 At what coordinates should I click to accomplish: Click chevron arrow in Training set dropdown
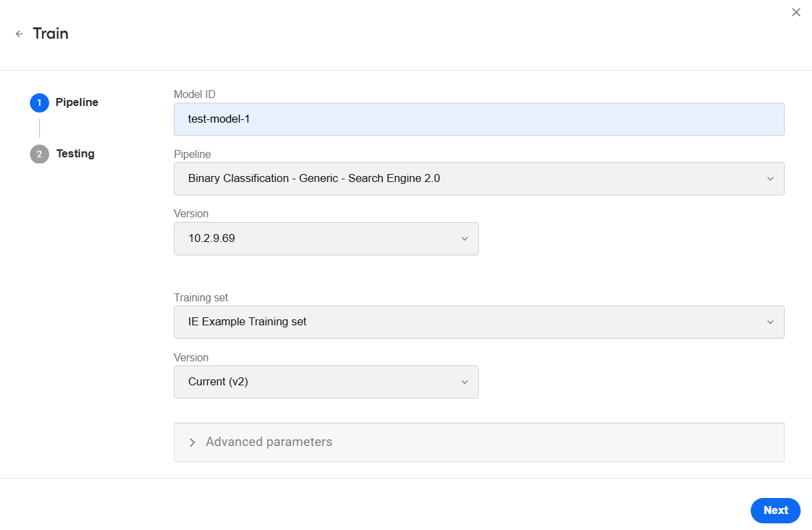(x=770, y=322)
